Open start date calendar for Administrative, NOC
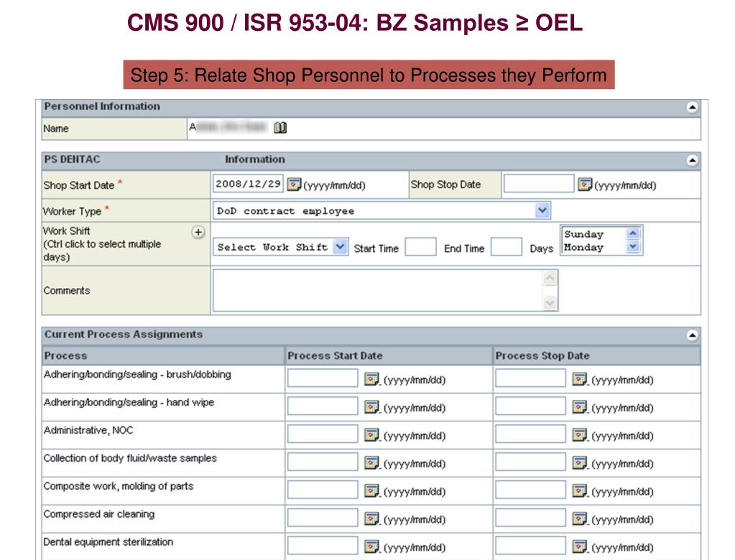 click(371, 435)
